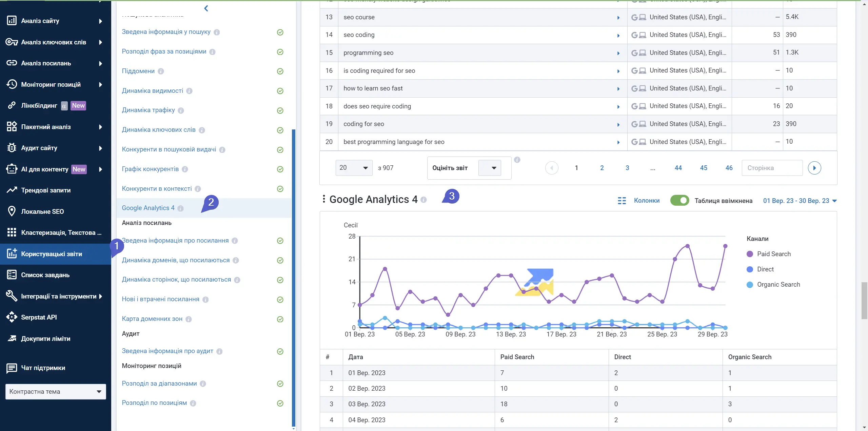Click info icon next to Google Analytics 4 heading

[x=423, y=200]
